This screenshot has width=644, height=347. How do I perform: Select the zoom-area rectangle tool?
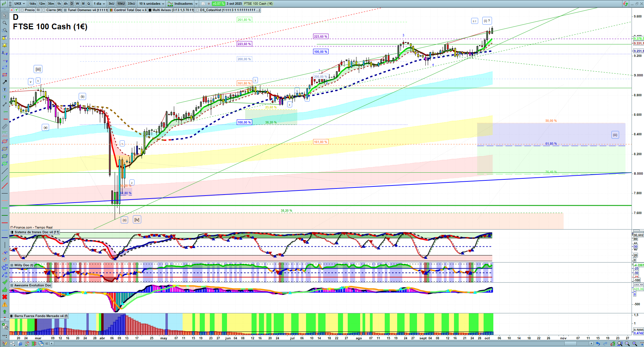click(5, 30)
